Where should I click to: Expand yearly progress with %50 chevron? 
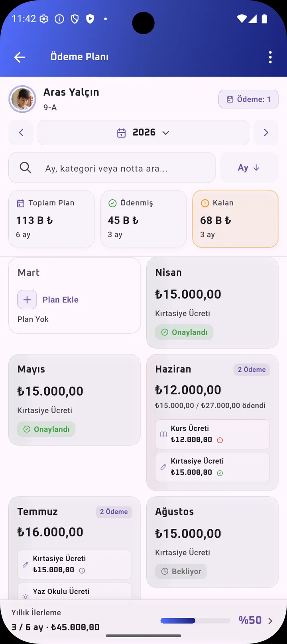point(270,621)
